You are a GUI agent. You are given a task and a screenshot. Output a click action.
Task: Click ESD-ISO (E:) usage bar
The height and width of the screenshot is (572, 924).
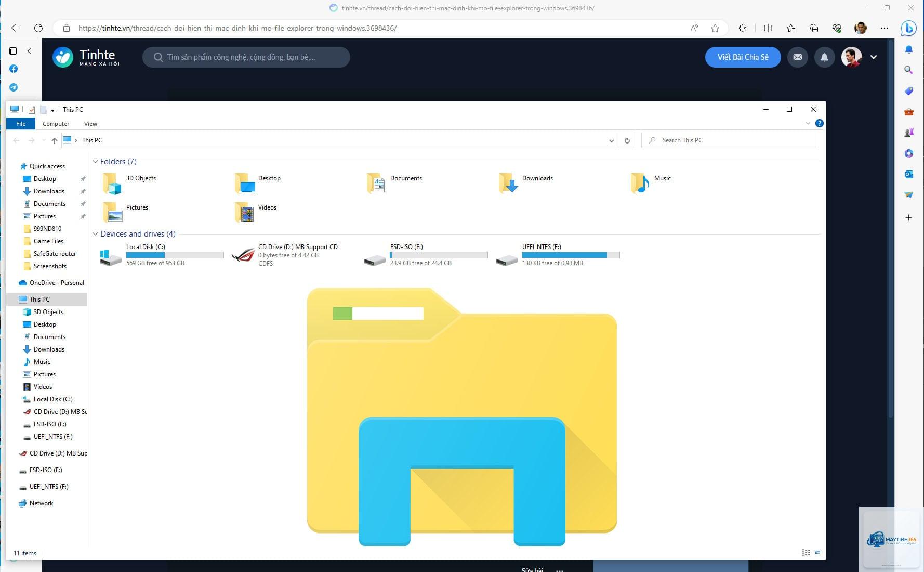[439, 255]
